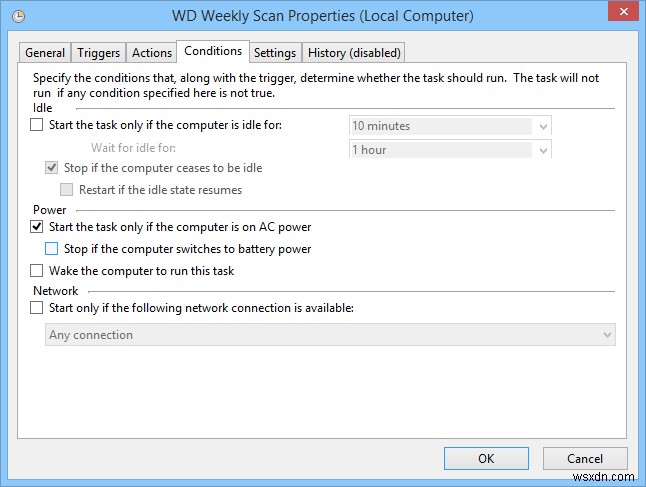The height and width of the screenshot is (487, 646).
Task: Check Restart if the idle state resumes
Action: click(x=66, y=190)
